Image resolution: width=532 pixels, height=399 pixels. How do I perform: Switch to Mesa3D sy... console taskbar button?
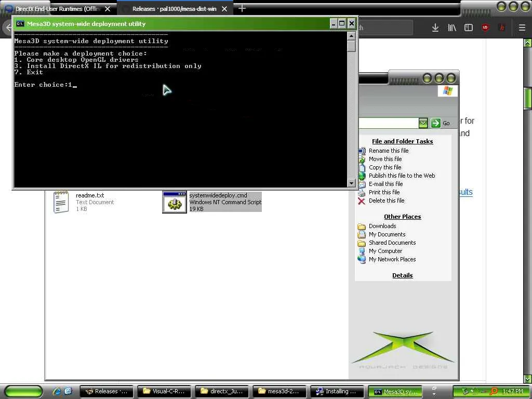(395, 392)
